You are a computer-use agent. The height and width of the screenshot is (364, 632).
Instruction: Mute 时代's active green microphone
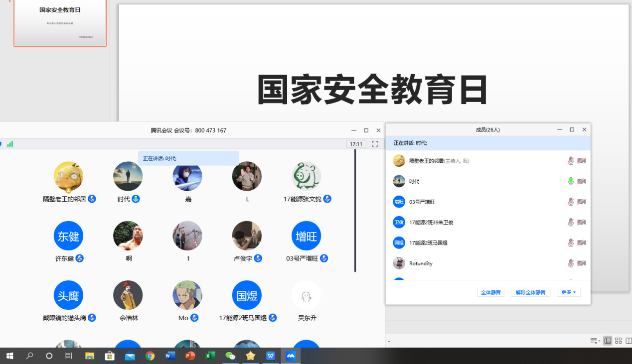point(570,181)
